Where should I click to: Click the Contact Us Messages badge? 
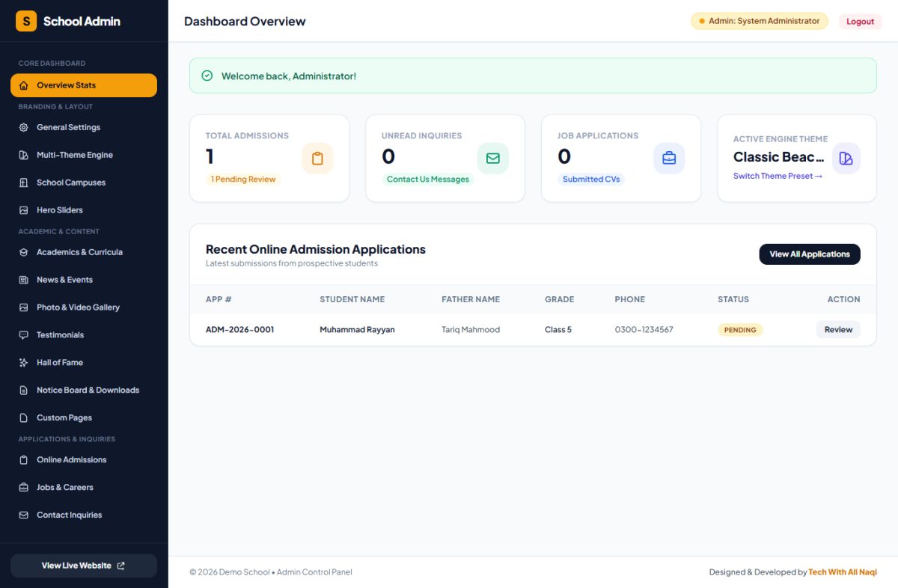tap(428, 180)
